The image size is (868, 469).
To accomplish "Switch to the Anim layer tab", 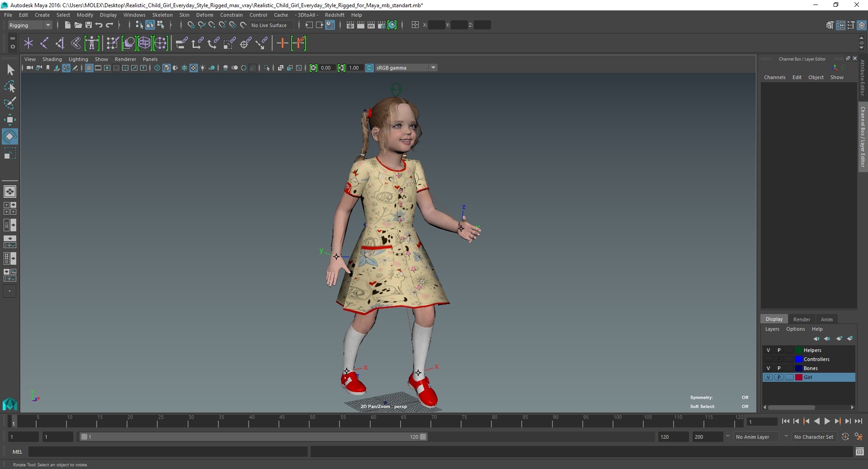I will (826, 319).
